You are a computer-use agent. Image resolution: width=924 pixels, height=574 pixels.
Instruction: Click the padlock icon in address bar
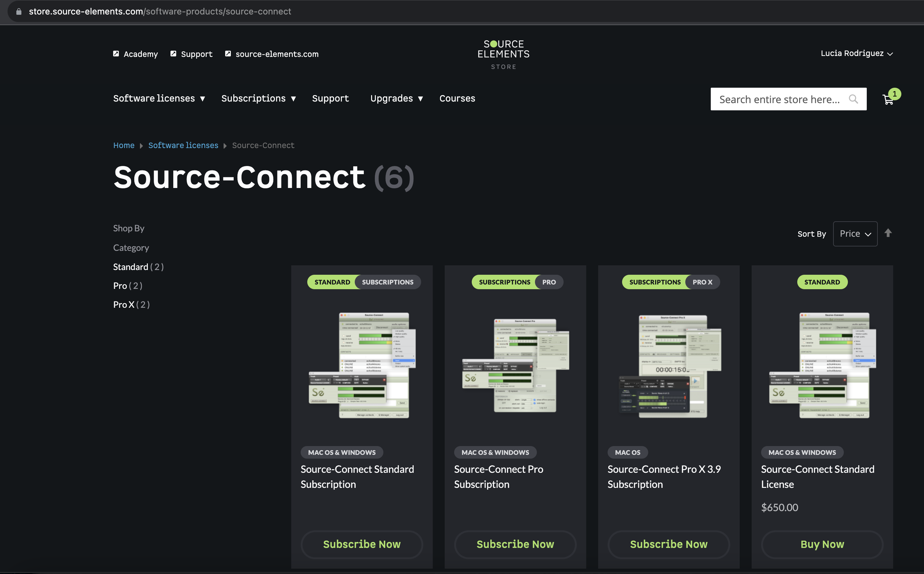tap(19, 11)
